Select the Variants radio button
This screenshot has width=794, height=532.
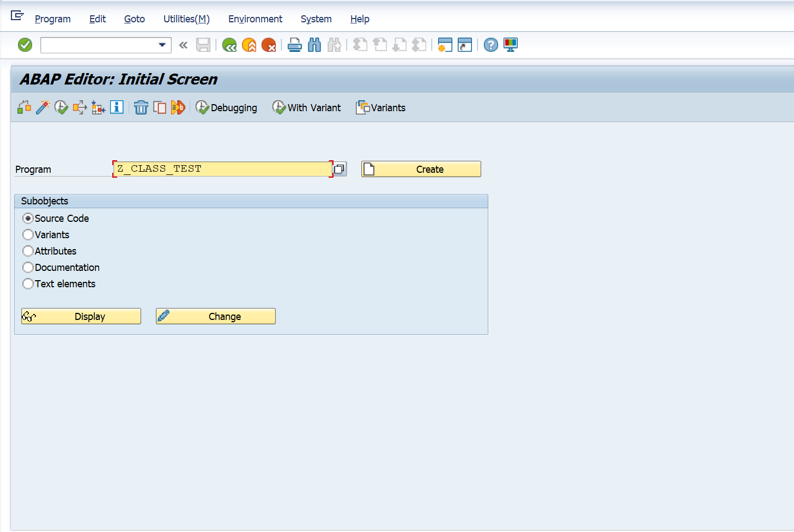(28, 234)
